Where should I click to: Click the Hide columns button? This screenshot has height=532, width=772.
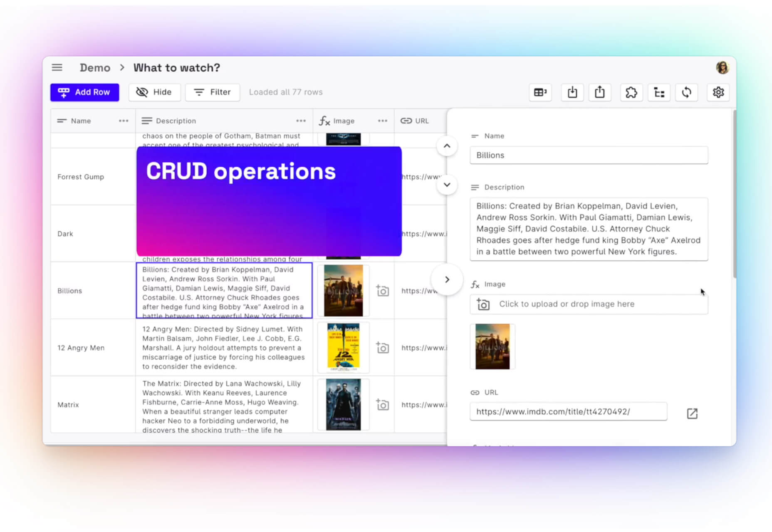click(154, 92)
